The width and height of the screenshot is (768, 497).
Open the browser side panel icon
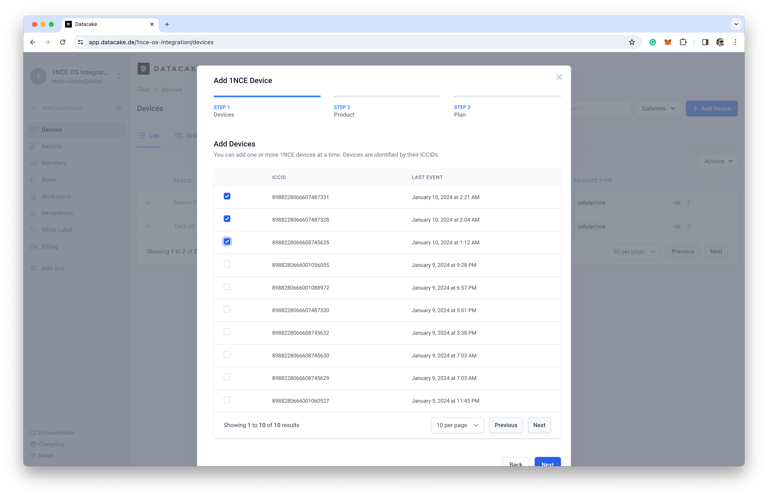click(x=705, y=42)
